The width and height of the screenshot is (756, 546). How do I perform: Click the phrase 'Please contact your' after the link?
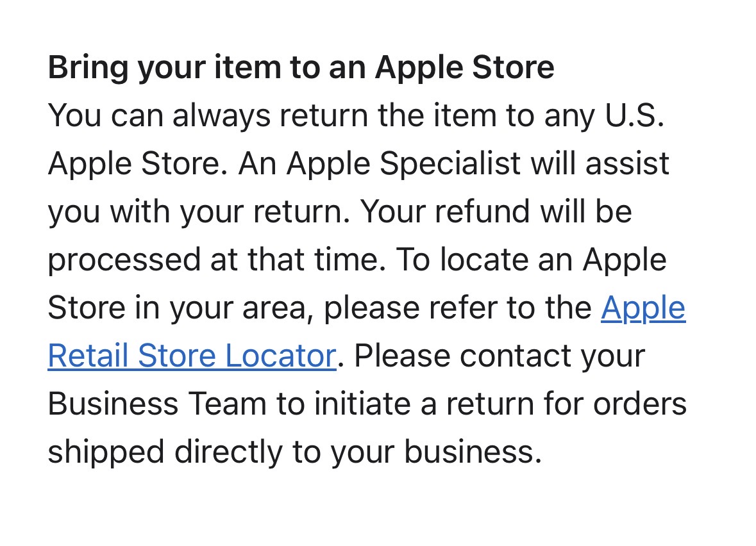(x=499, y=356)
